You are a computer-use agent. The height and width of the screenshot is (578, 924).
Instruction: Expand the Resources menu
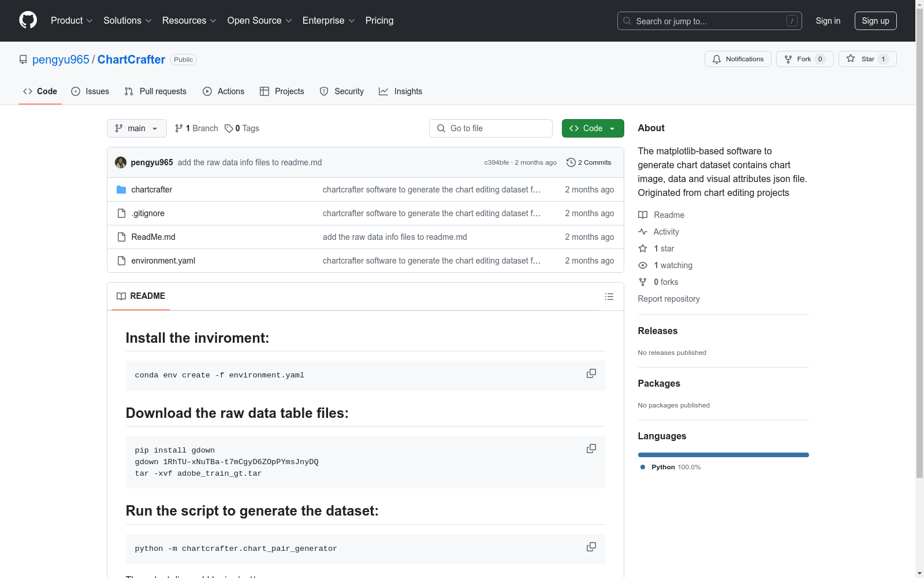(x=189, y=20)
